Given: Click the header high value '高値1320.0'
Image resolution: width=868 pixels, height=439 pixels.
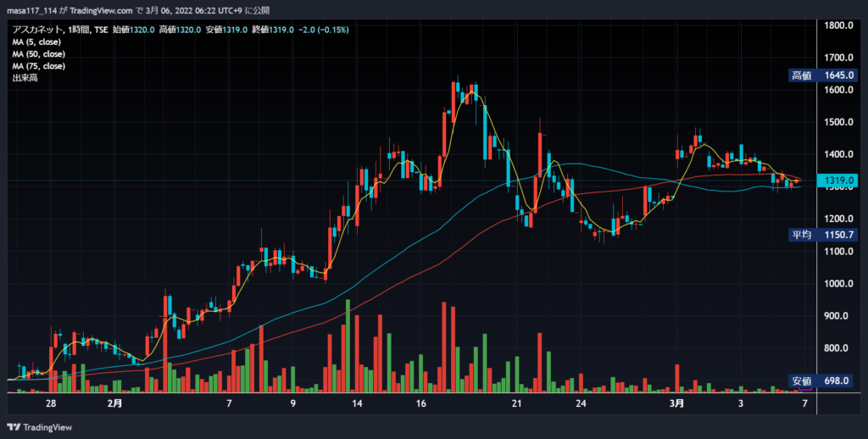Looking at the screenshot, I should [180, 30].
